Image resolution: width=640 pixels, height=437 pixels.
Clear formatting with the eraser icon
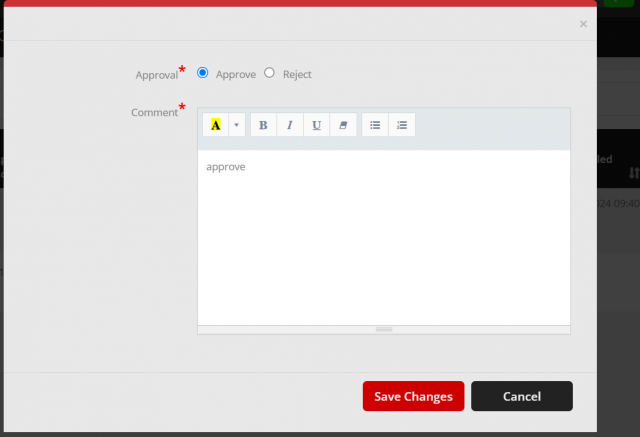pos(343,125)
